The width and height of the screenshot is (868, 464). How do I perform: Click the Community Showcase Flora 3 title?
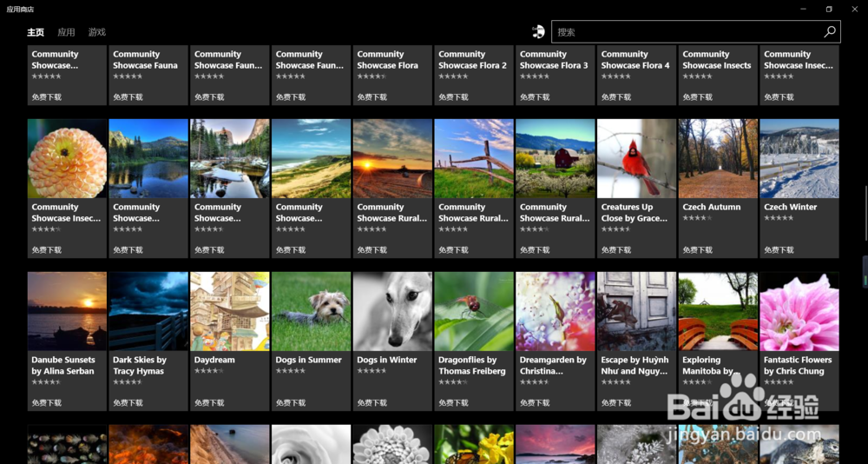click(x=554, y=59)
